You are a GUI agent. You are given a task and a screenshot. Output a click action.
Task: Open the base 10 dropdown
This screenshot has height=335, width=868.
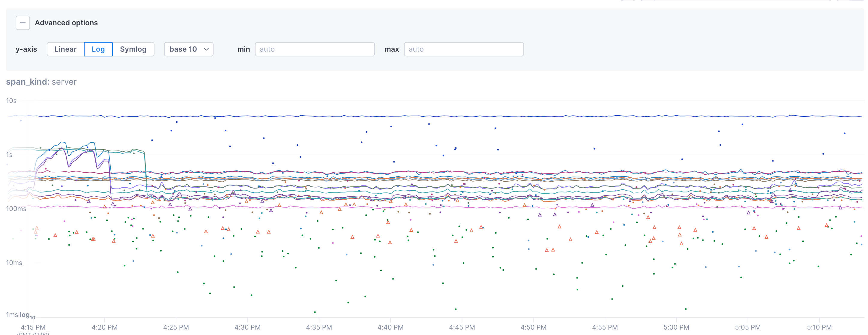pyautogui.click(x=188, y=49)
